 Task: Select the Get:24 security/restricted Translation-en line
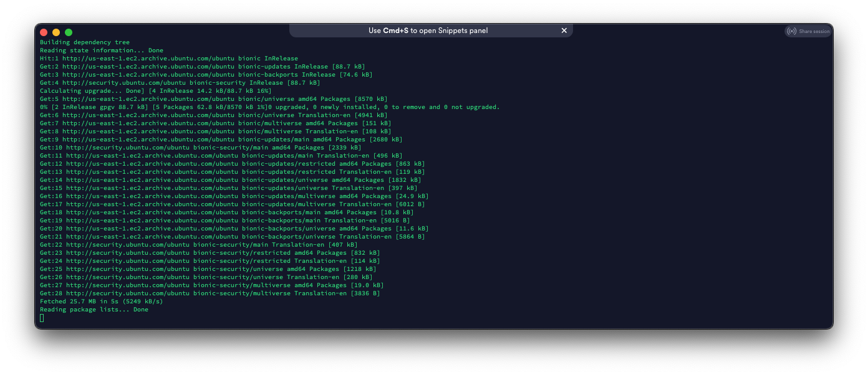tap(210, 261)
